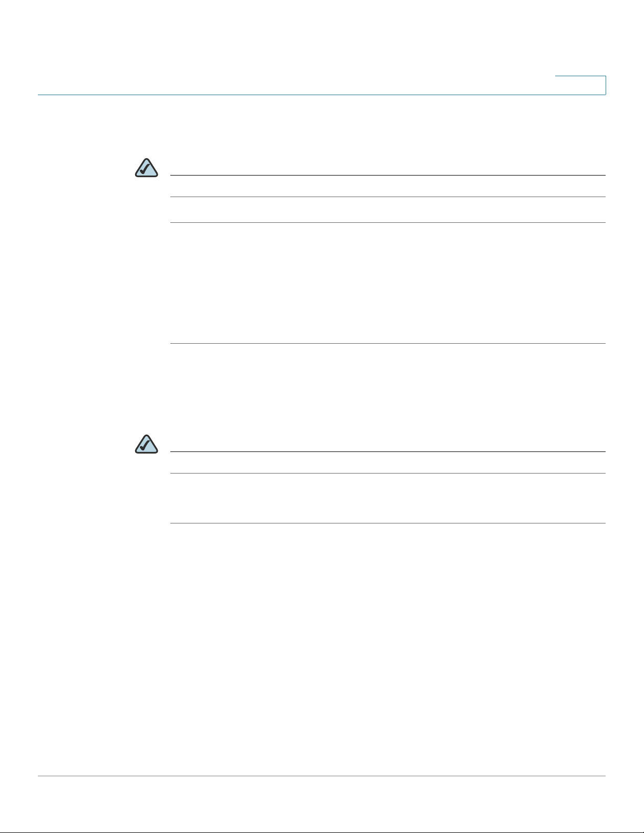Select the checkmark inside the first note triangle
The image size is (644, 833).
pos(147,169)
